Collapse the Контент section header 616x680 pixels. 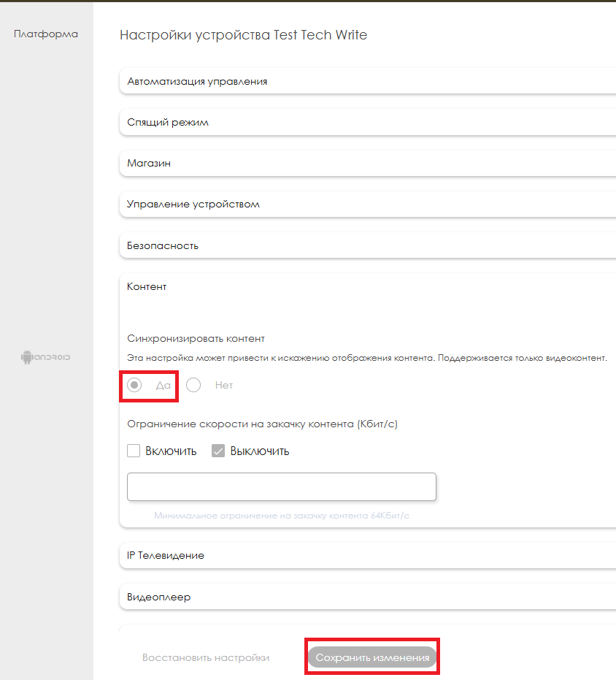click(147, 286)
